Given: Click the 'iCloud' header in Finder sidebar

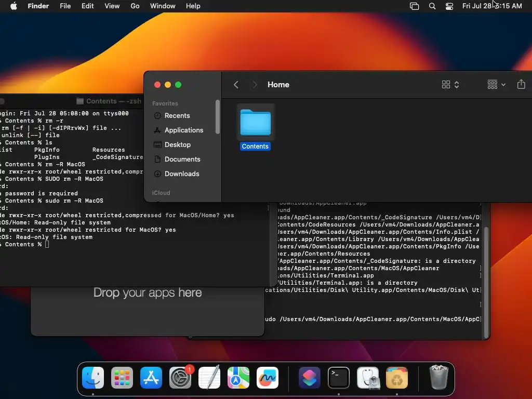Looking at the screenshot, I should 161,193.
